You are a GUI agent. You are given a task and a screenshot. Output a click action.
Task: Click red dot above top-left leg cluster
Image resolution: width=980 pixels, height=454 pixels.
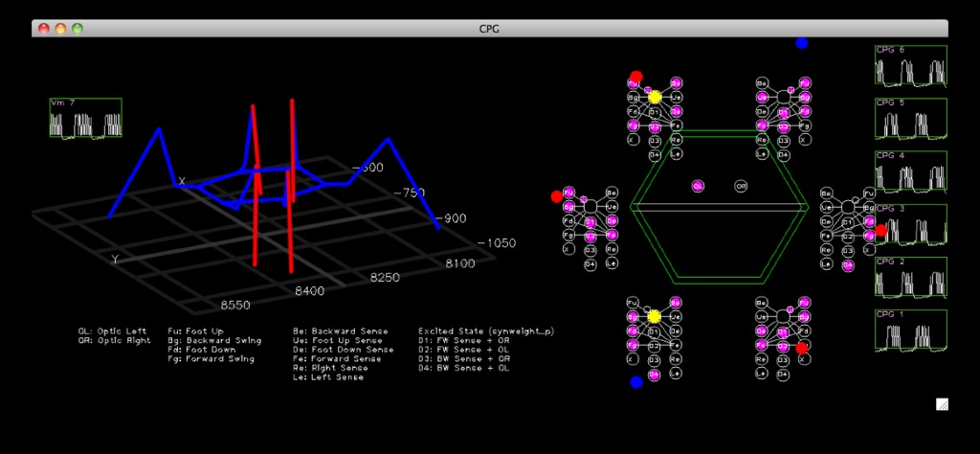[x=636, y=76]
